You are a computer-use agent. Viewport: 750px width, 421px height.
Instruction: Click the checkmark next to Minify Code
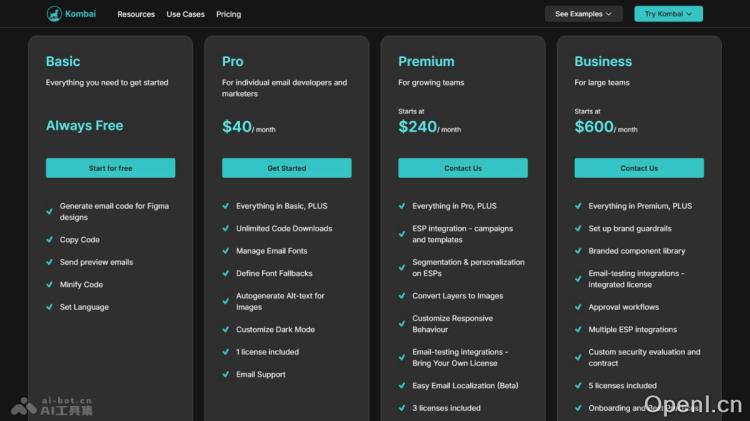[50, 285]
